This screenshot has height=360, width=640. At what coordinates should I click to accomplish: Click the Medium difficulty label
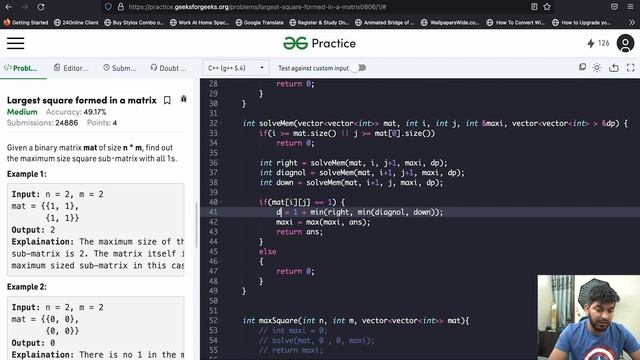point(22,112)
